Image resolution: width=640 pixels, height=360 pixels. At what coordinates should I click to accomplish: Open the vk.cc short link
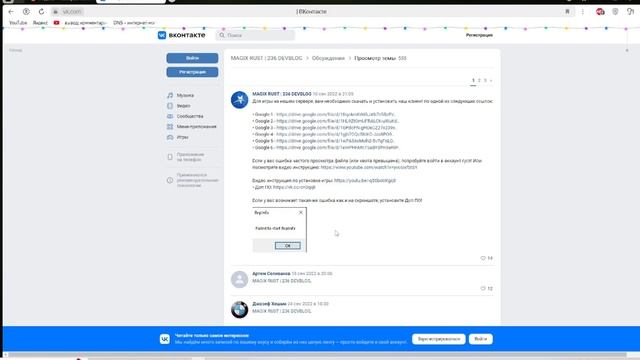(x=294, y=187)
